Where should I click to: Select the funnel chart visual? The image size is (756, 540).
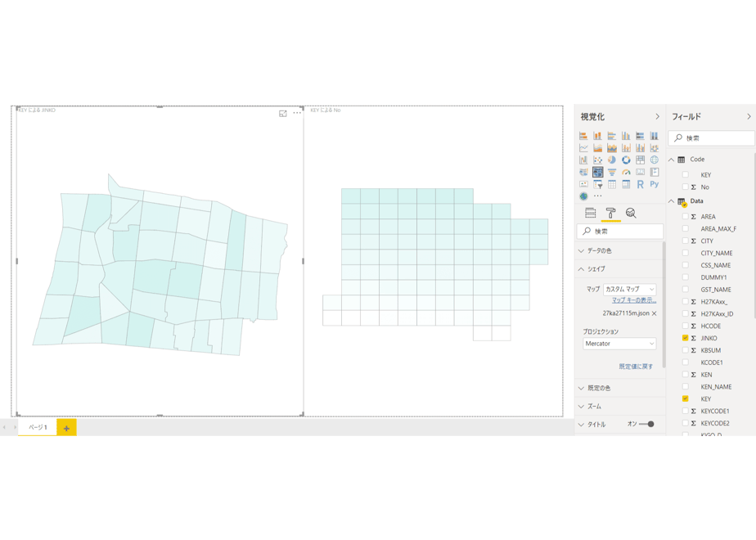pyautogui.click(x=612, y=172)
